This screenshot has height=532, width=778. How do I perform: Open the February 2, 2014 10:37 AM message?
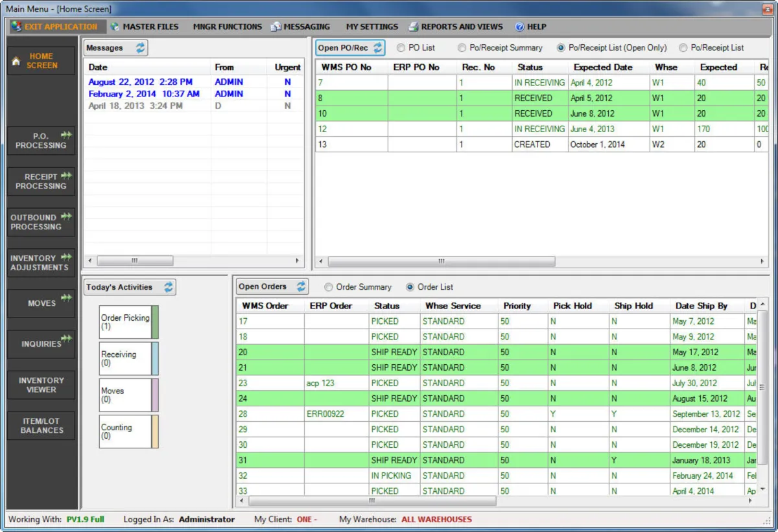click(194, 94)
